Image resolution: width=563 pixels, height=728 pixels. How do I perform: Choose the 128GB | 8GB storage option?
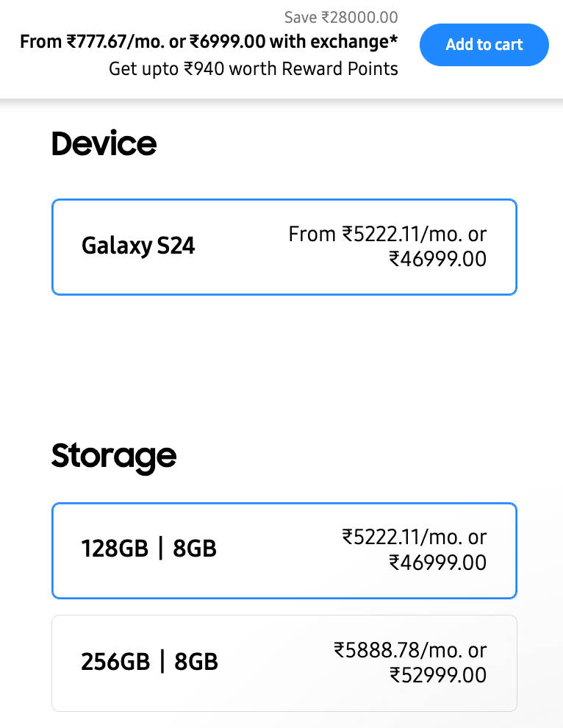[x=284, y=551]
